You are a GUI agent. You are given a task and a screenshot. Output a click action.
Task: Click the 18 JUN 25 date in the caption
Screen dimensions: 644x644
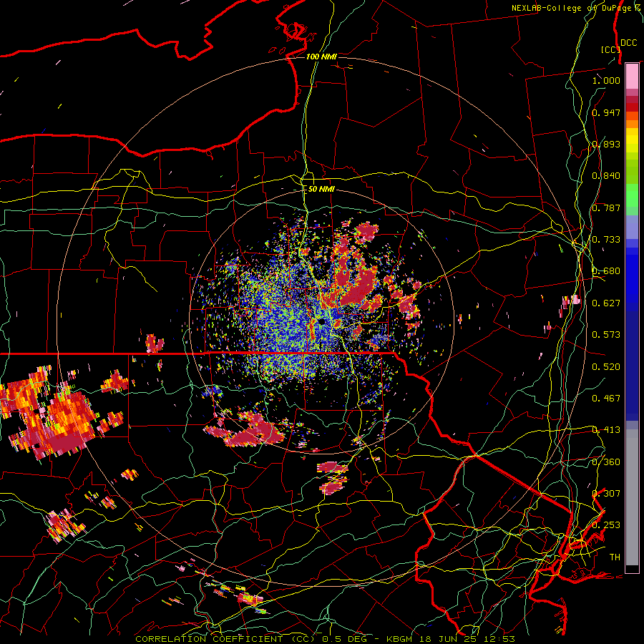[x=447, y=639]
